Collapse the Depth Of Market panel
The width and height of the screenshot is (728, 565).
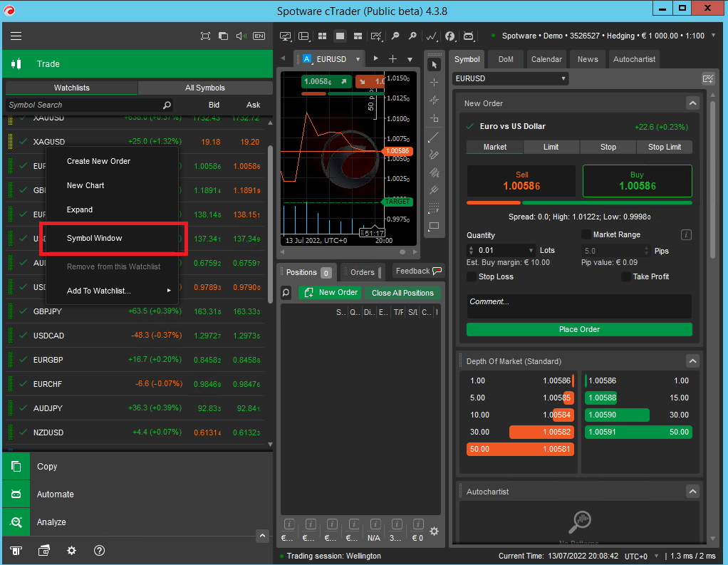pos(692,361)
